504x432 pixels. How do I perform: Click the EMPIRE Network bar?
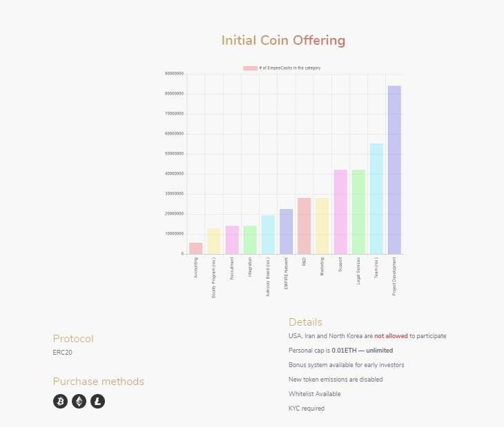[x=286, y=232]
